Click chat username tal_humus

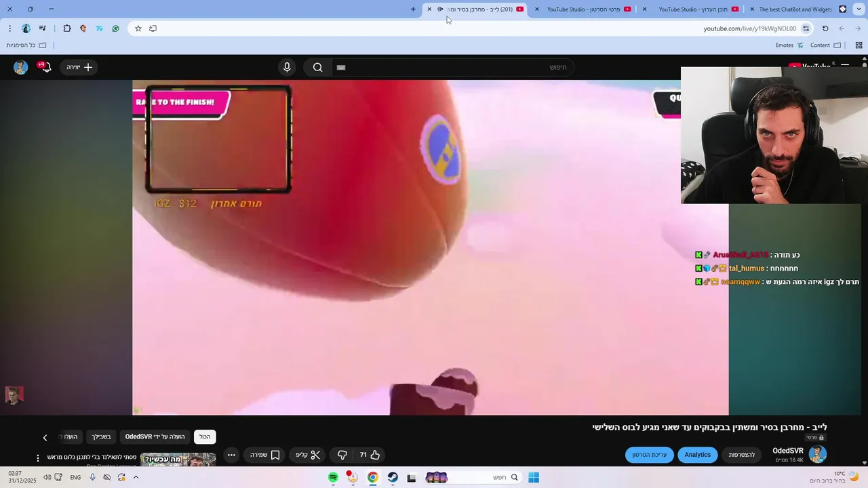click(x=747, y=268)
